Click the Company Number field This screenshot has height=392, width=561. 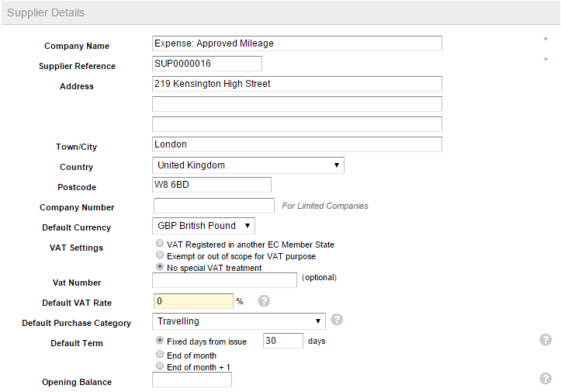(213, 206)
